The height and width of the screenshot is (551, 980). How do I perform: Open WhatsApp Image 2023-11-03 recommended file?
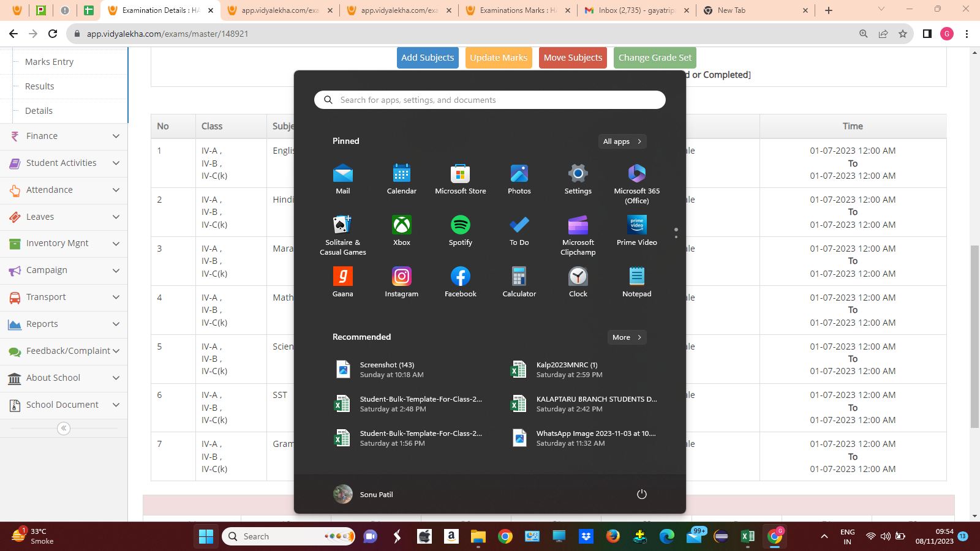coord(584,438)
